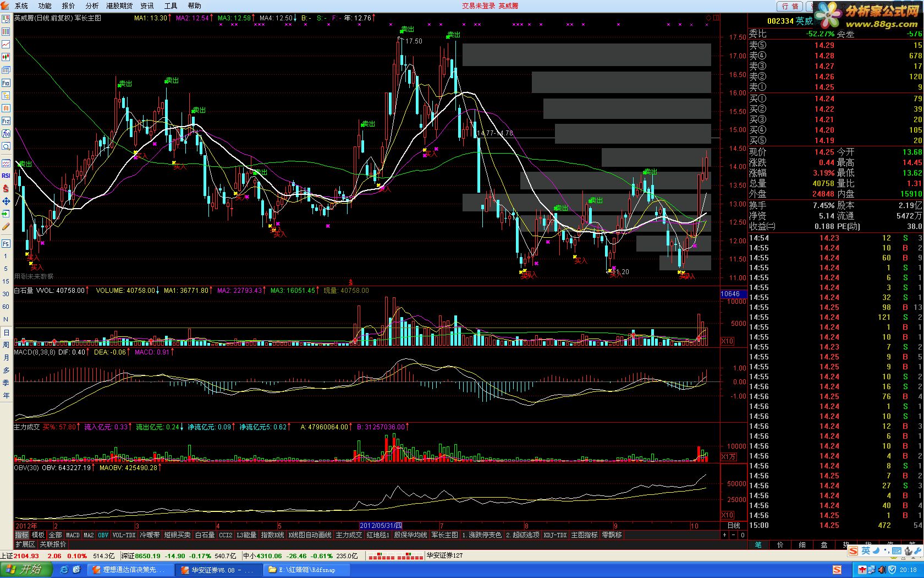Select the yearly 年 period

pyautogui.click(x=6, y=396)
